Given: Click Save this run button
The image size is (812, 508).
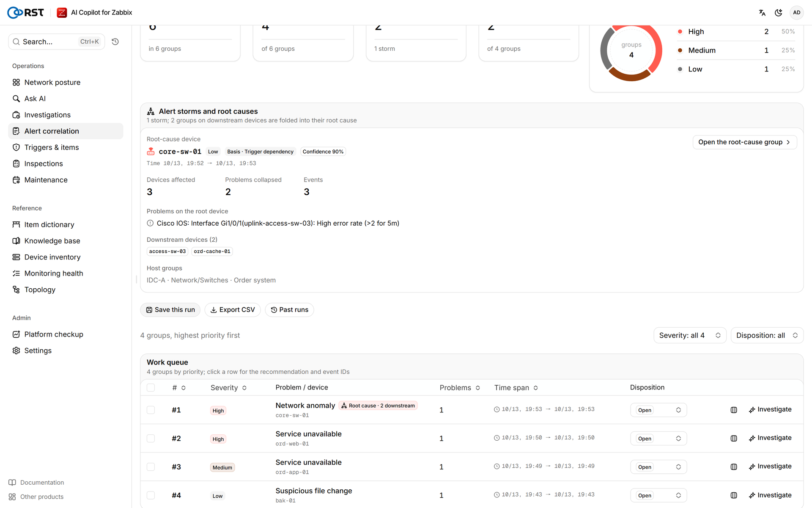Looking at the screenshot, I should tap(170, 310).
